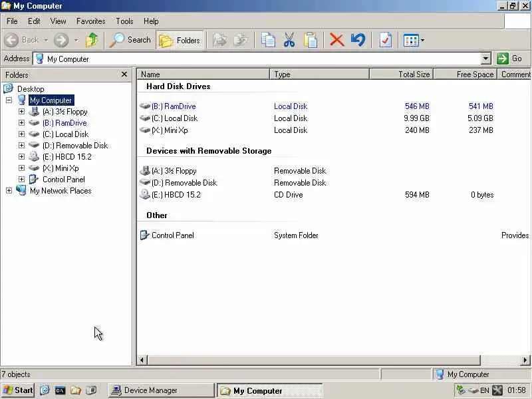532x399 pixels.
Task: Click the Cut scissors icon
Action: click(289, 40)
